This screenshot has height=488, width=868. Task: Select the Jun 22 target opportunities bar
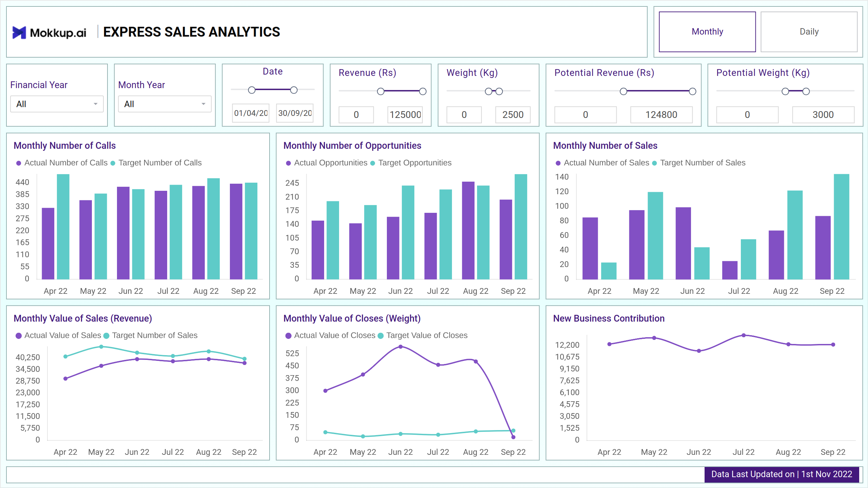408,232
